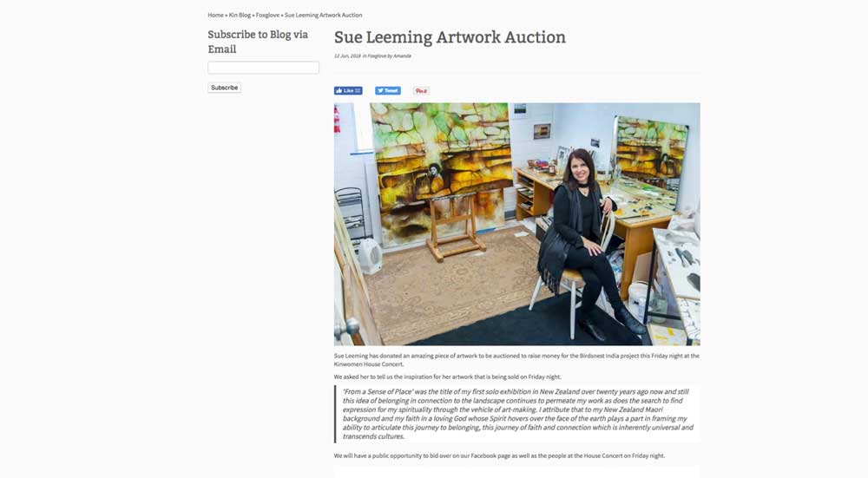The width and height of the screenshot is (868, 478).
Task: Click the sentence about bidding on Facebook page
Action: tap(499, 455)
